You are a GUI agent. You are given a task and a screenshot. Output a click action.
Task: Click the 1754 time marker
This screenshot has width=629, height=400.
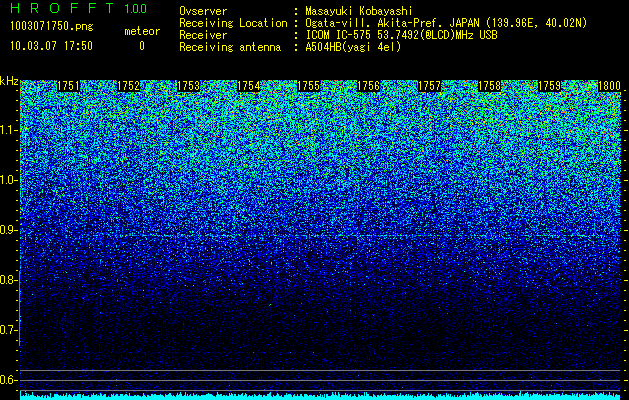[x=249, y=86]
